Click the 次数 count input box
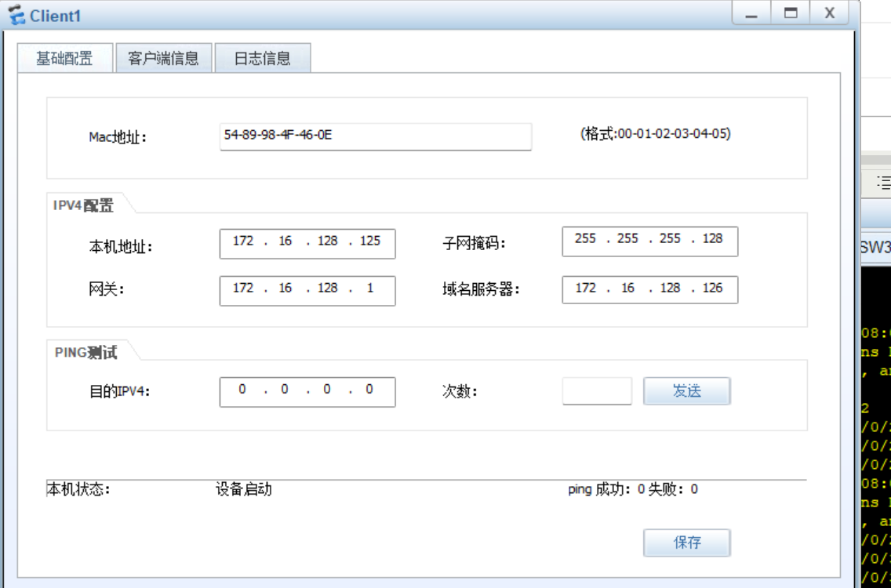This screenshot has width=891, height=588. (x=597, y=391)
